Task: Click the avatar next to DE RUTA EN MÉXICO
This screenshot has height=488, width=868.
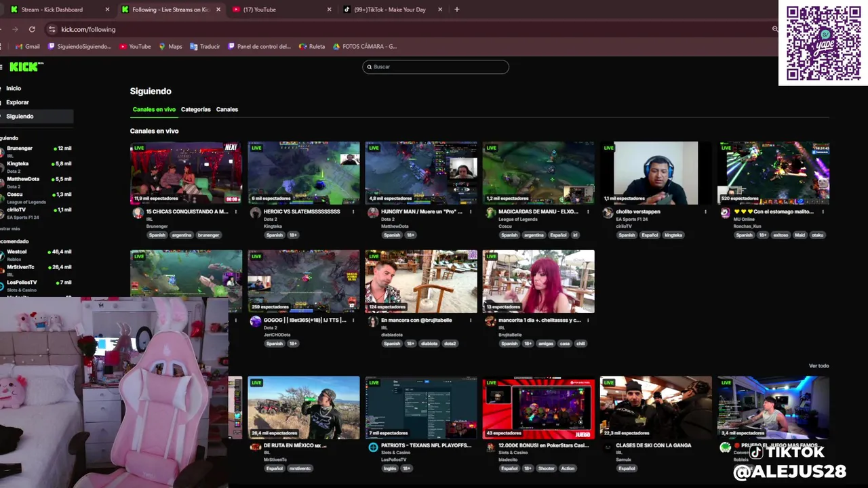Action: coord(255,447)
